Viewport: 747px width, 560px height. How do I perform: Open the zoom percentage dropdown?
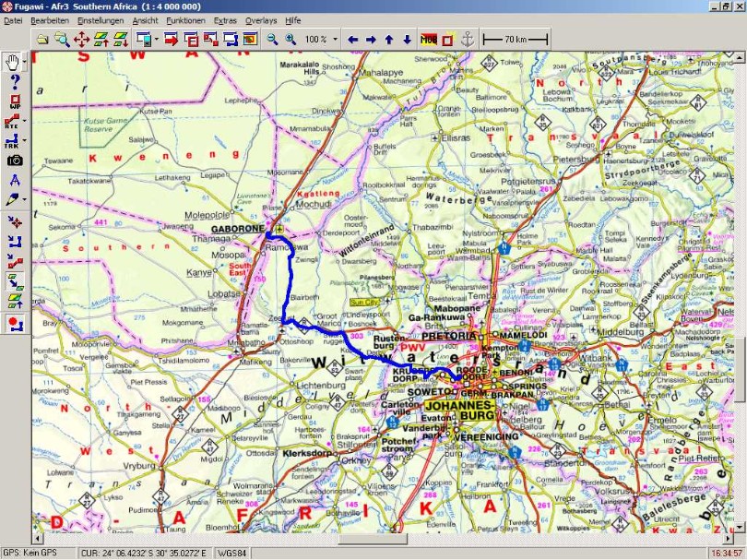coord(334,40)
